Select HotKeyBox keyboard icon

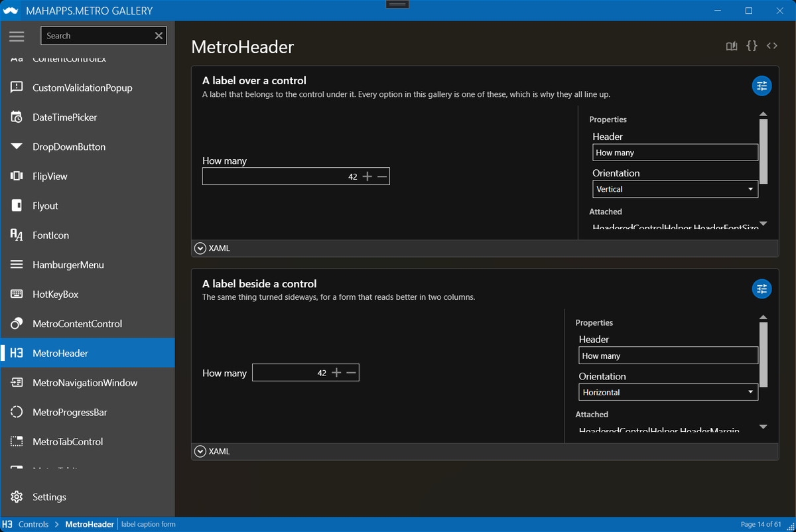click(x=17, y=294)
